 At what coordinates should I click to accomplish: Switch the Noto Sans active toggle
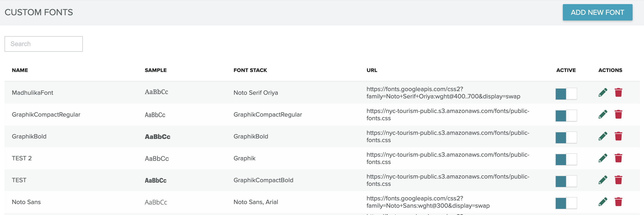566,203
